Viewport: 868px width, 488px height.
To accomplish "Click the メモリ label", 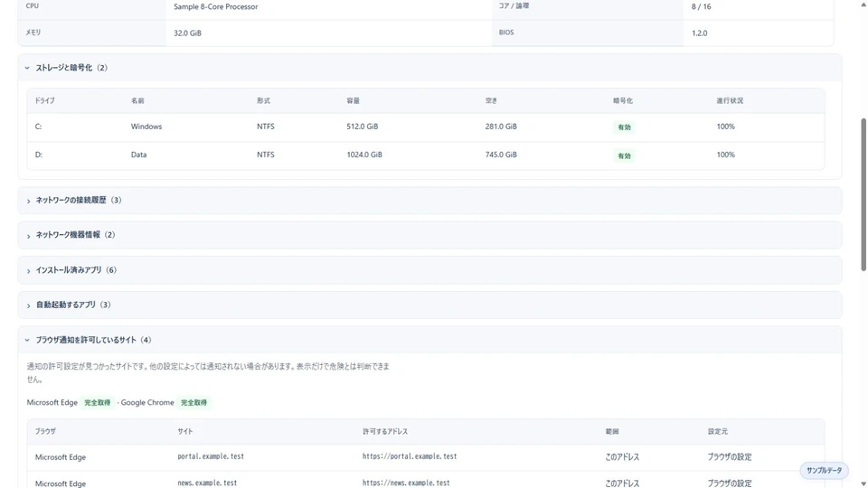I will click(33, 33).
